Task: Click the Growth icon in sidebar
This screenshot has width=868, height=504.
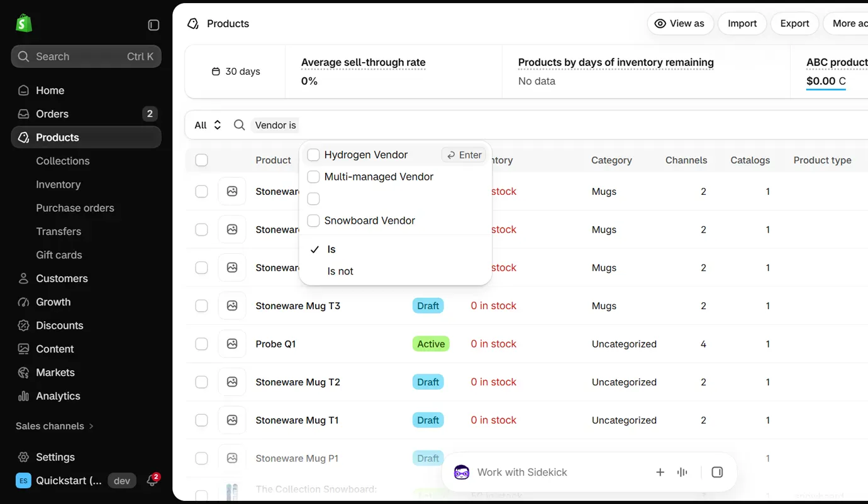Action: pyautogui.click(x=23, y=302)
